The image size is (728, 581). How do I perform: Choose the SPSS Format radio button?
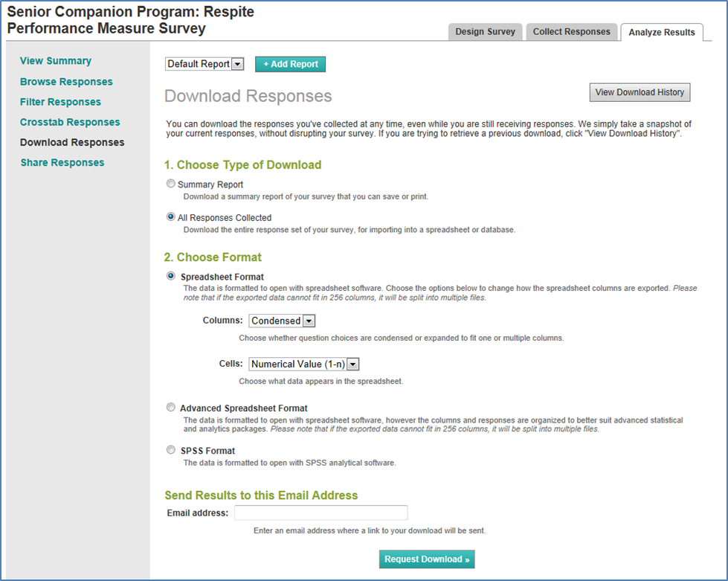(171, 450)
